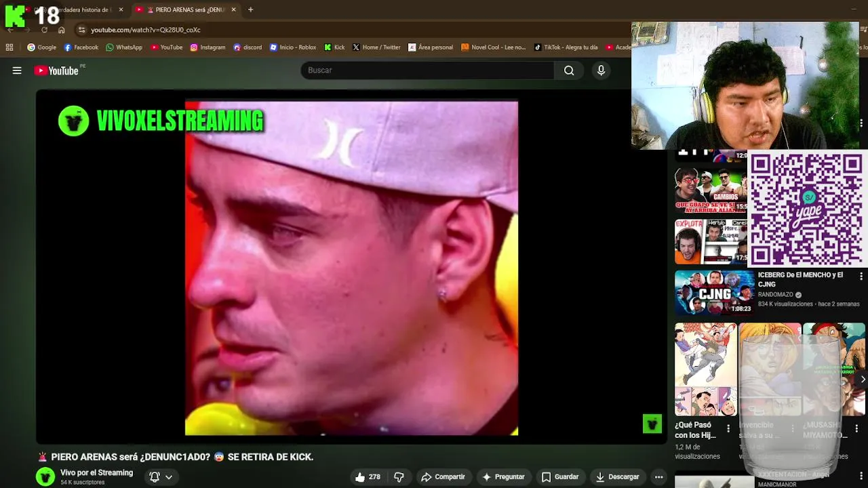Open Instagram bookmark
Viewport: 868px width, 488px height.
pos(208,47)
